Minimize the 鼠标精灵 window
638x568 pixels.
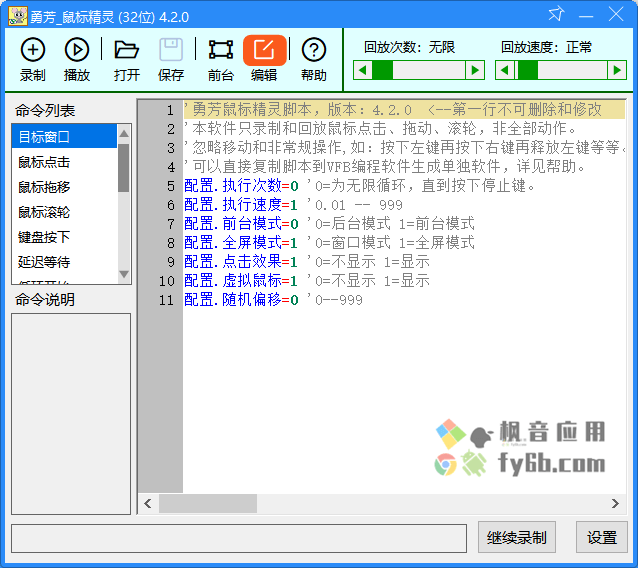[x=586, y=15]
